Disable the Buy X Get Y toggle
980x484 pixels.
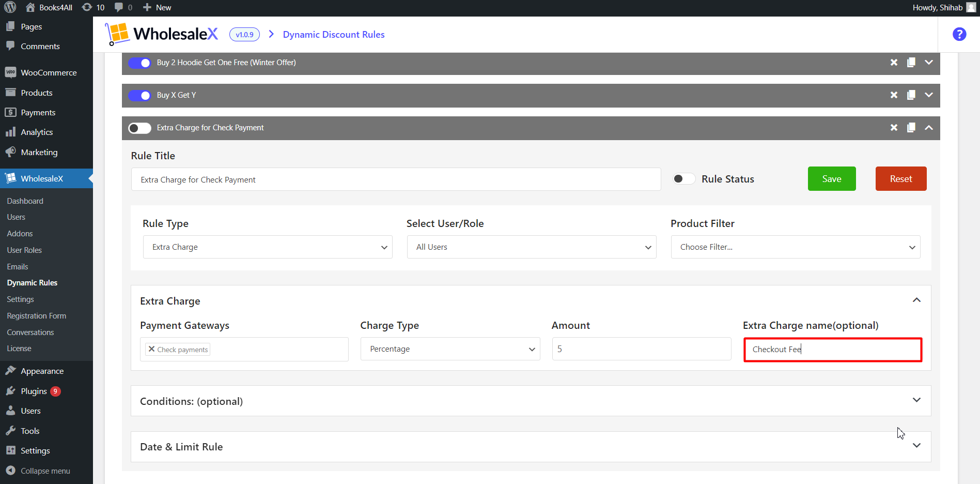point(139,95)
